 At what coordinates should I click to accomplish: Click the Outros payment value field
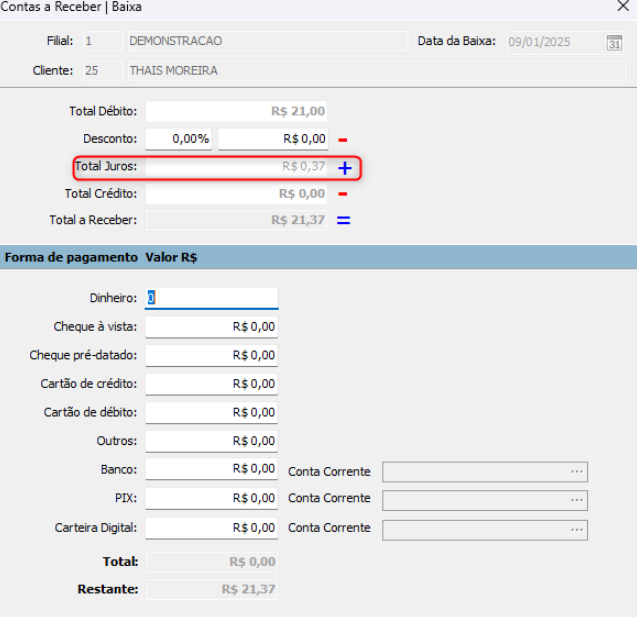click(x=212, y=441)
